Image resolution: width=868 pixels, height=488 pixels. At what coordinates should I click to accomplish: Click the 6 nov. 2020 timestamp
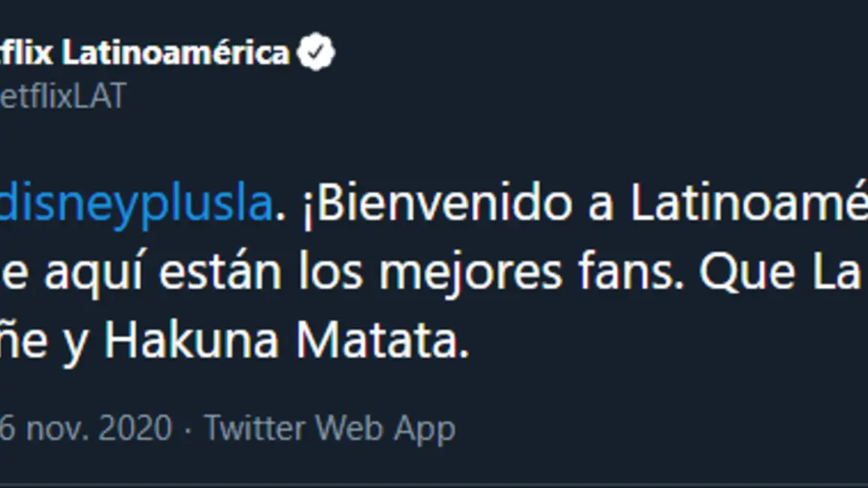[86, 428]
